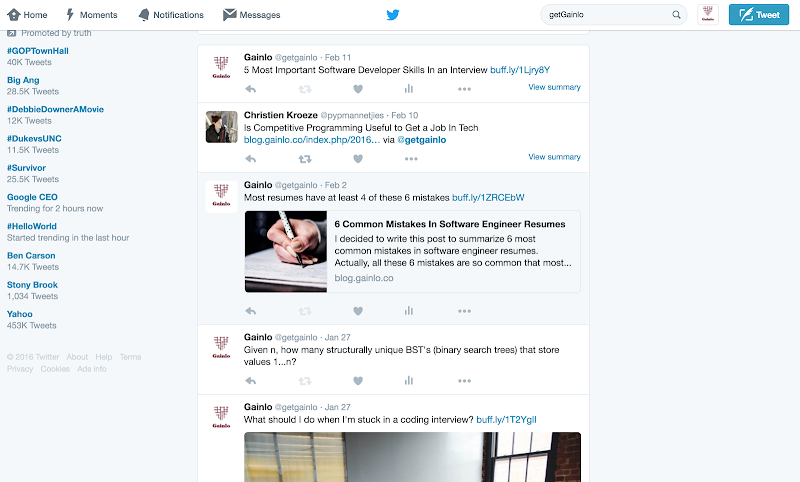Click the search magnifier icon
Screen dimensions: 800x482
coord(676,15)
